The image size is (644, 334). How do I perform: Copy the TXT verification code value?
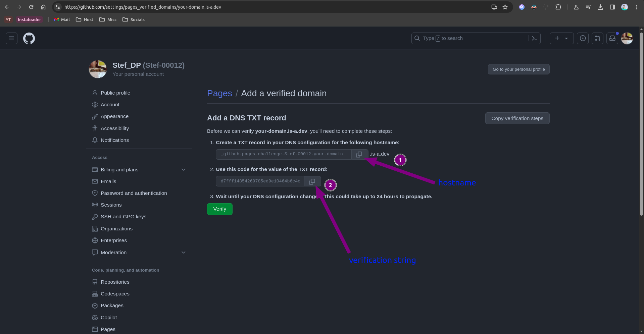coord(312,181)
